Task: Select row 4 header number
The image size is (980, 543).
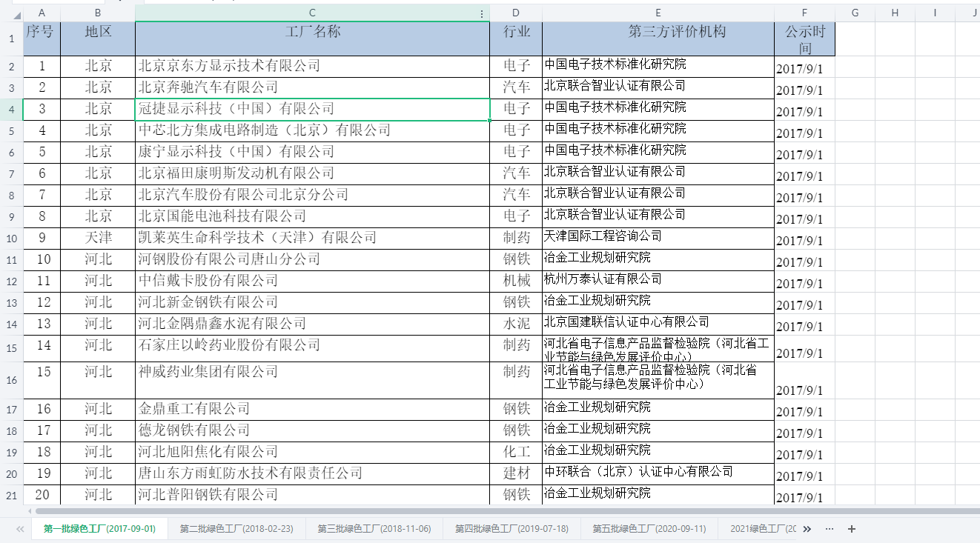Action: (11, 109)
